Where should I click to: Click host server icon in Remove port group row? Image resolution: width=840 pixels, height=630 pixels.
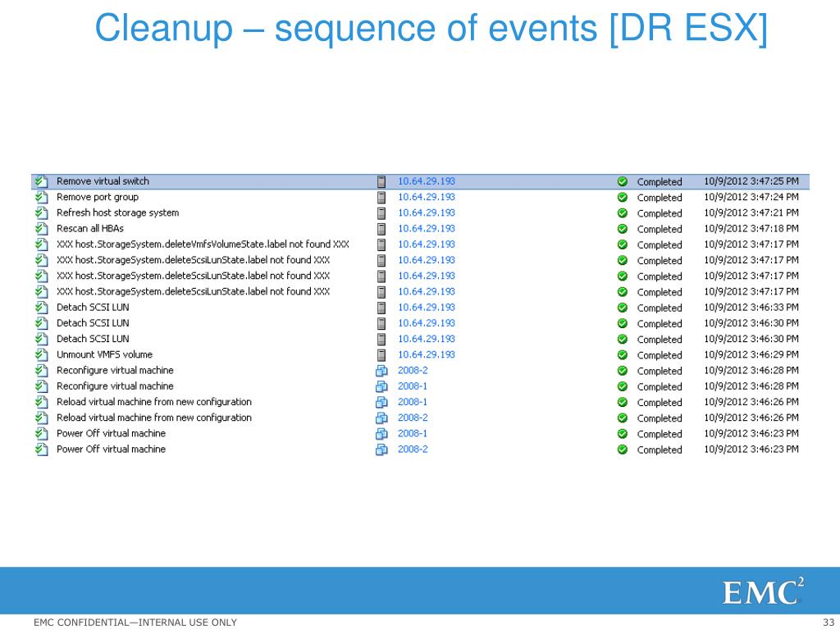tap(381, 197)
